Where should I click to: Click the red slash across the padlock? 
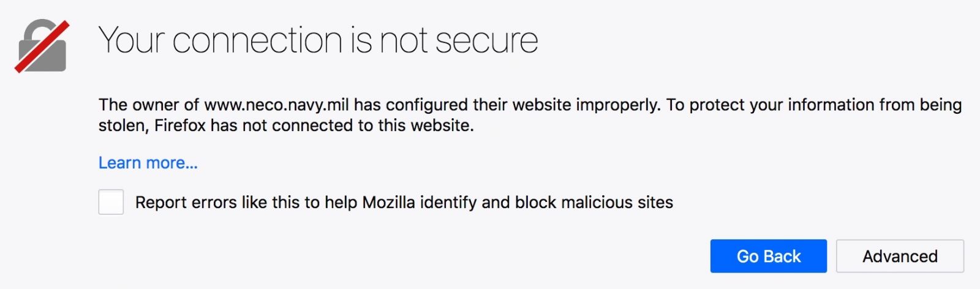coord(42,47)
